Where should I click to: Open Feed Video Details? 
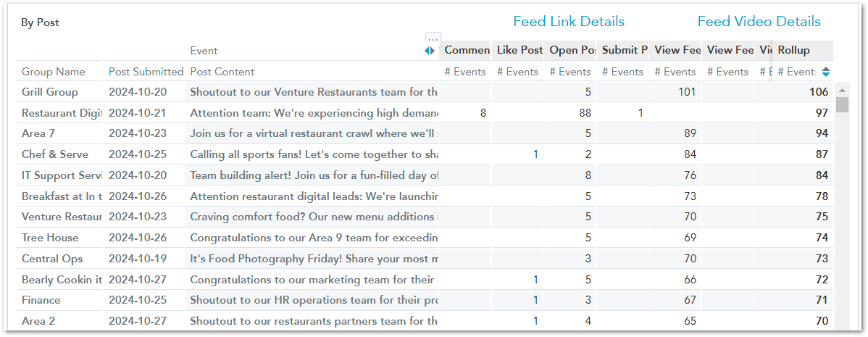pos(759,22)
